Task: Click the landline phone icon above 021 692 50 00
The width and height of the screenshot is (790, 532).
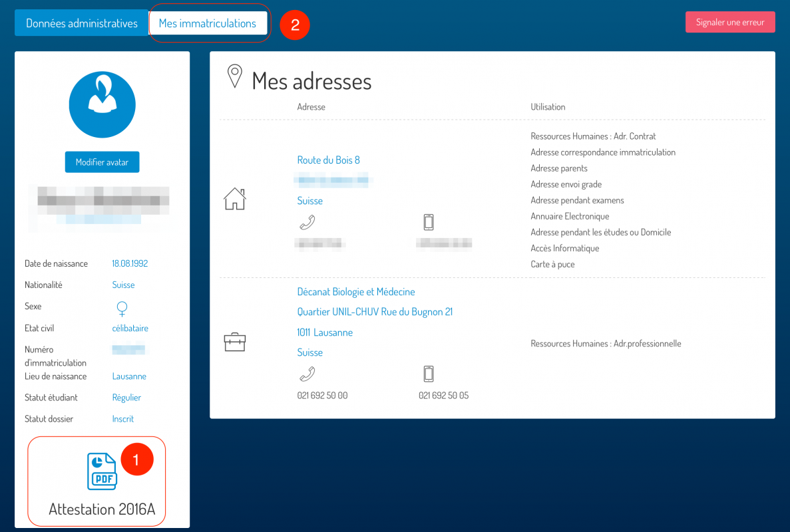Action: coord(307,374)
